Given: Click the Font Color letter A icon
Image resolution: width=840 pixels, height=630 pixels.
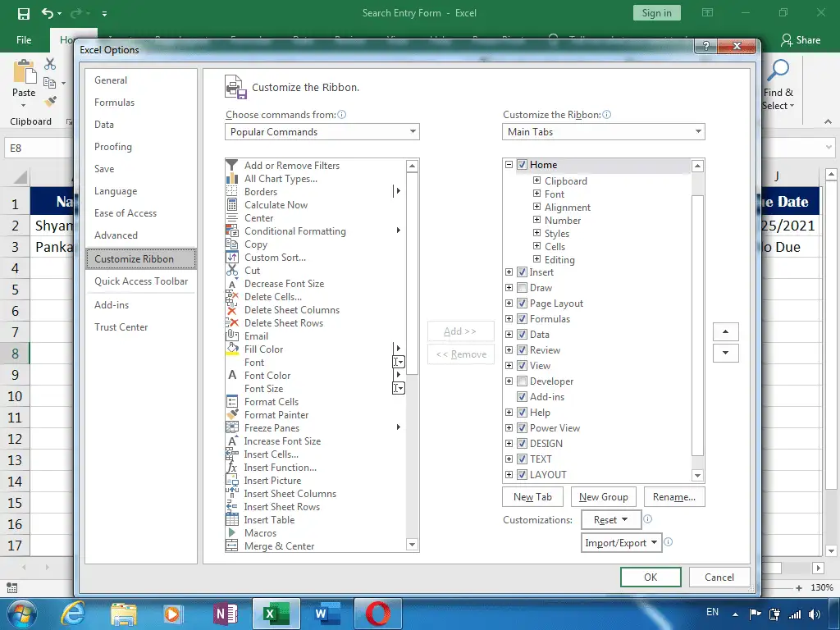Looking at the screenshot, I should (232, 375).
